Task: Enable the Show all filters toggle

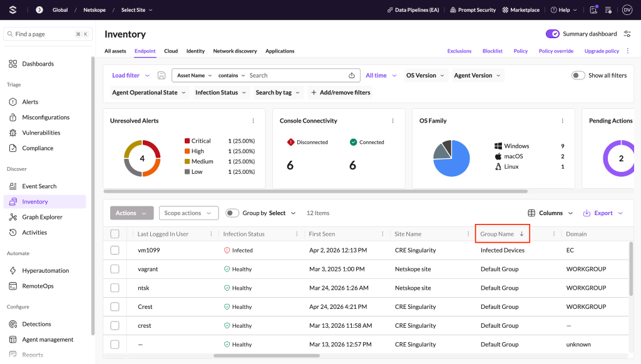Action: click(578, 75)
